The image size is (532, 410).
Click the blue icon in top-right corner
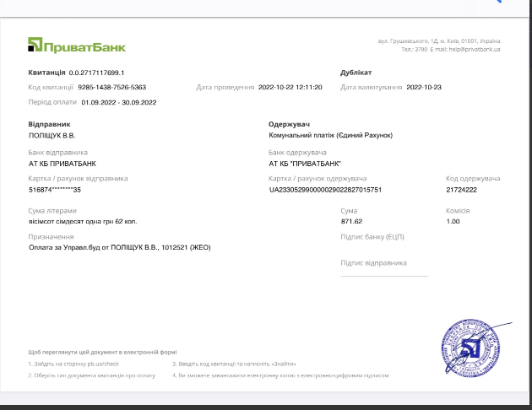(497, 3)
